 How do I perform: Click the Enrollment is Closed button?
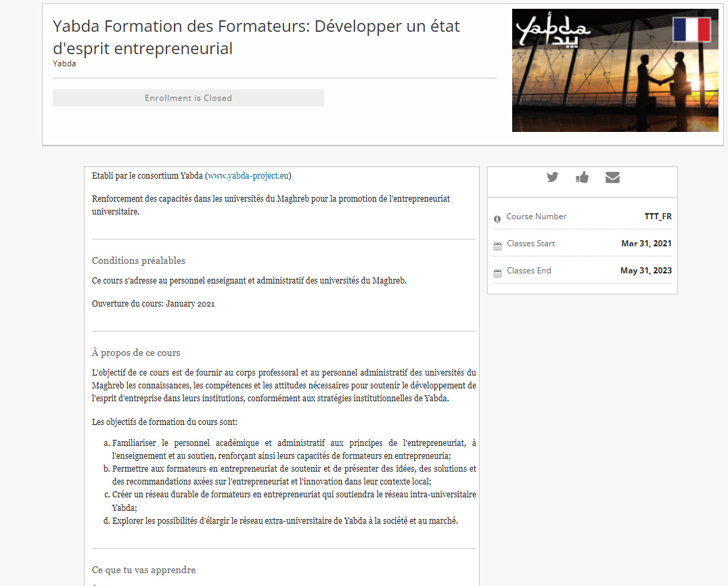click(188, 98)
